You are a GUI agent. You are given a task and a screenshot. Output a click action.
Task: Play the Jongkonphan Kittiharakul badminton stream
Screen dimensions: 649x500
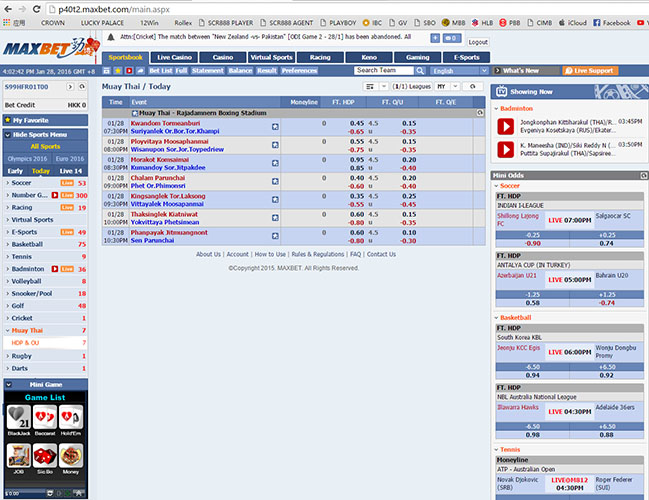click(505, 126)
